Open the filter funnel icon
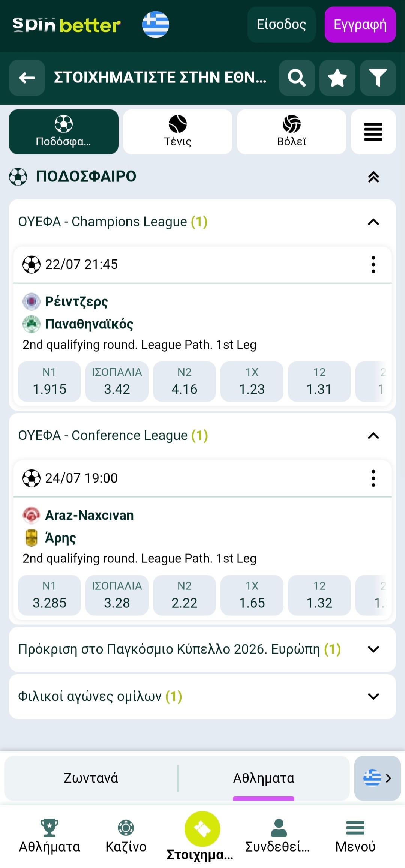Image resolution: width=405 pixels, height=868 pixels. coord(378,78)
